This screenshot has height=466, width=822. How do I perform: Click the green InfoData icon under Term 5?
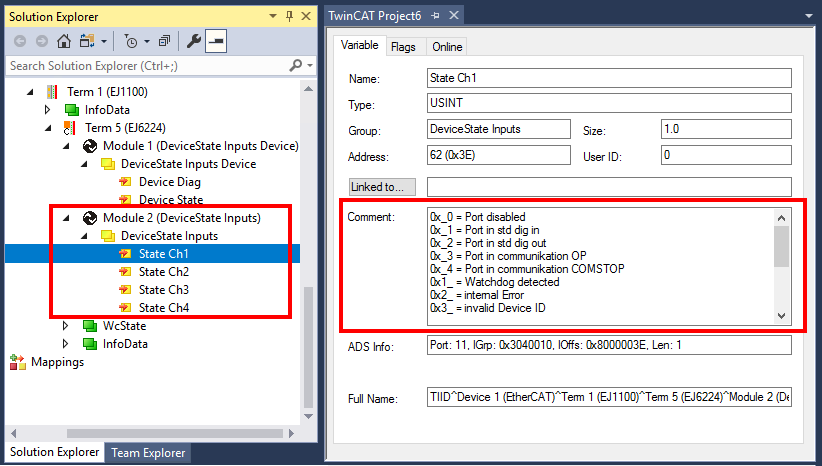(x=90, y=344)
